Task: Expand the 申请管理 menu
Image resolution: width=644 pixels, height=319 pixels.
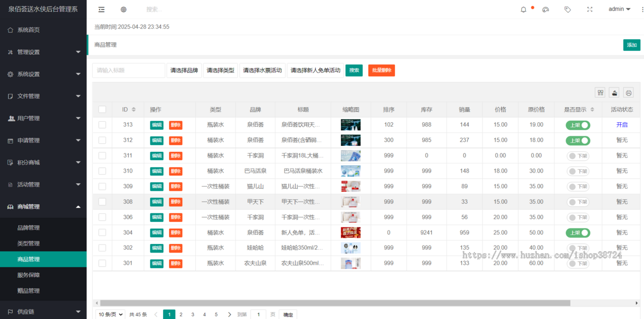Action: pyautogui.click(x=43, y=140)
